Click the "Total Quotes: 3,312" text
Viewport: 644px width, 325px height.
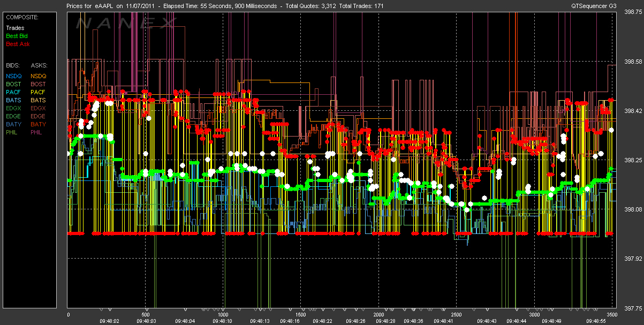click(x=310, y=6)
